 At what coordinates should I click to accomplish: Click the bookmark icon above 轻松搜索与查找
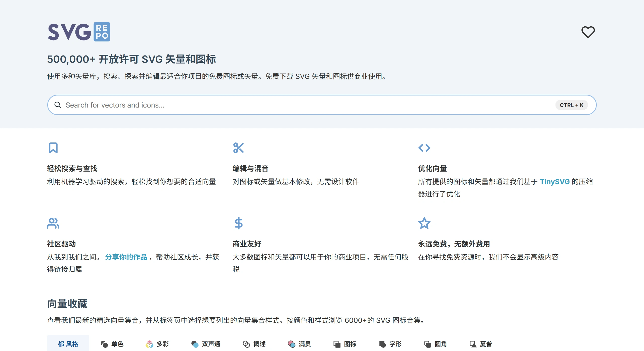tap(53, 148)
